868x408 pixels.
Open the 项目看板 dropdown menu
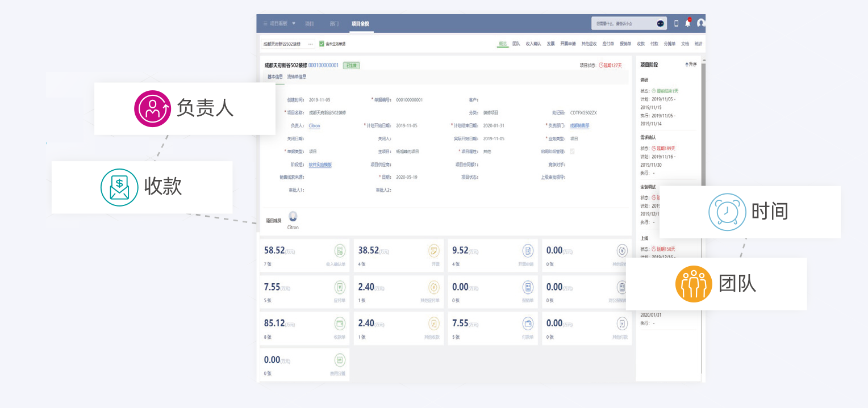coord(294,23)
